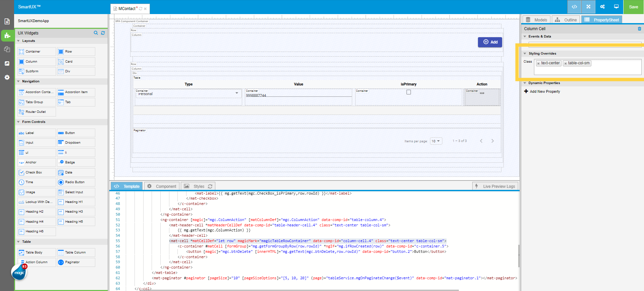
Task: Switch to the Outline tab
Action: click(566, 20)
